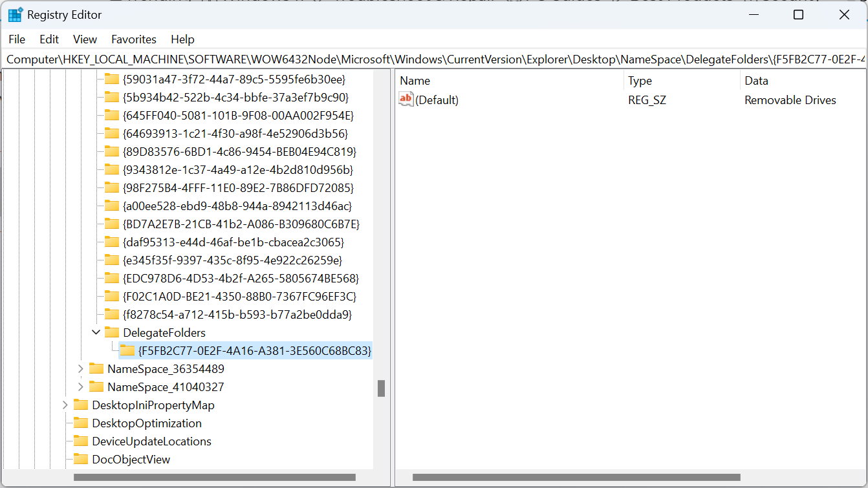Click the DesktopOptimization folder icon
Screen dimensions: 868x488
coord(81,423)
